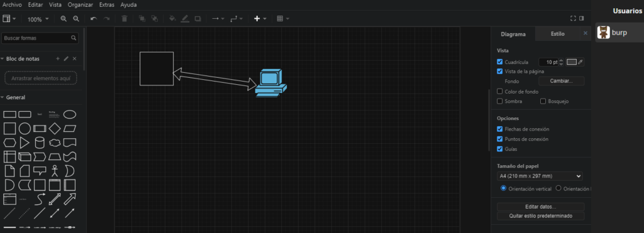The height and width of the screenshot is (233, 644).
Task: Toggle Vista de la página checkbox
Action: pos(500,72)
